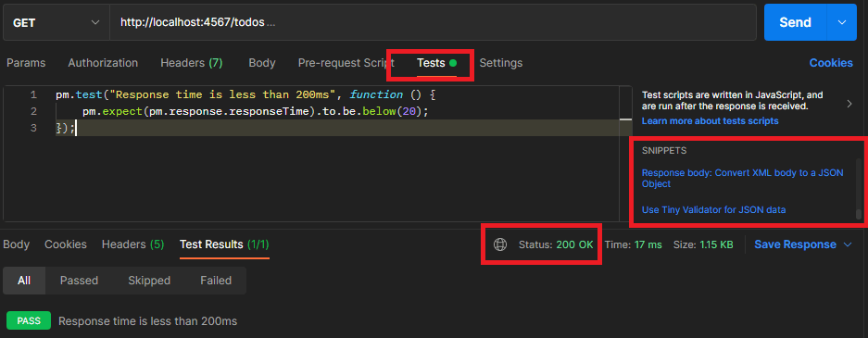This screenshot has height=338, width=868.
Task: Click the Status 200 OK text
Action: point(556,244)
